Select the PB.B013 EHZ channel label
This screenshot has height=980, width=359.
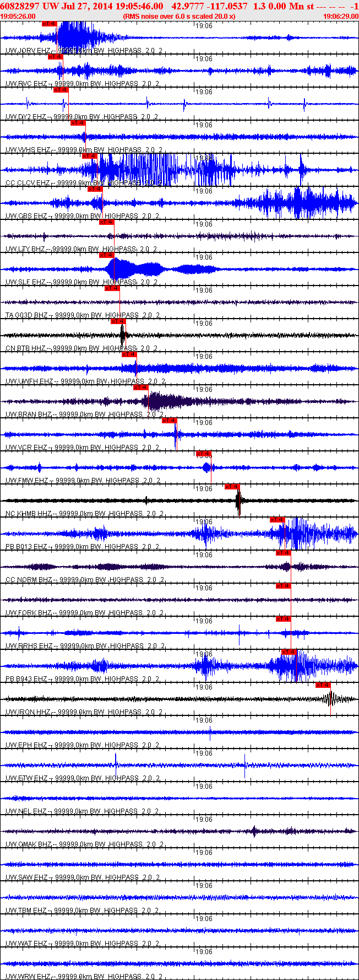(x=26, y=547)
